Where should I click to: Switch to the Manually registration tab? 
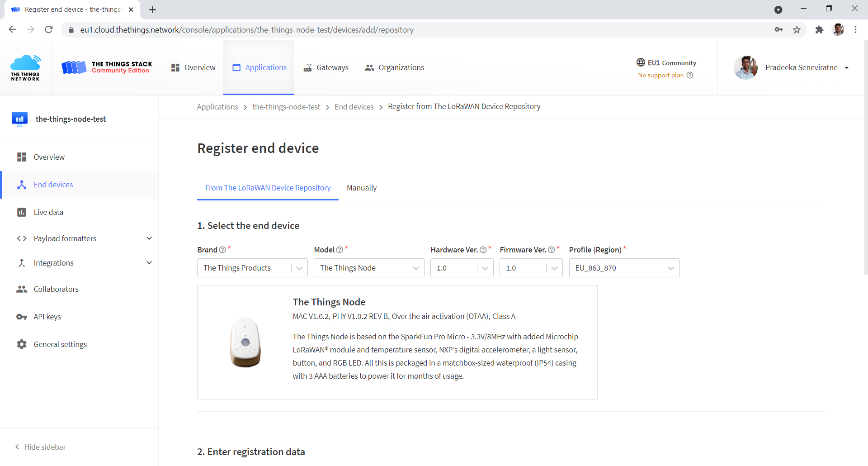point(362,188)
